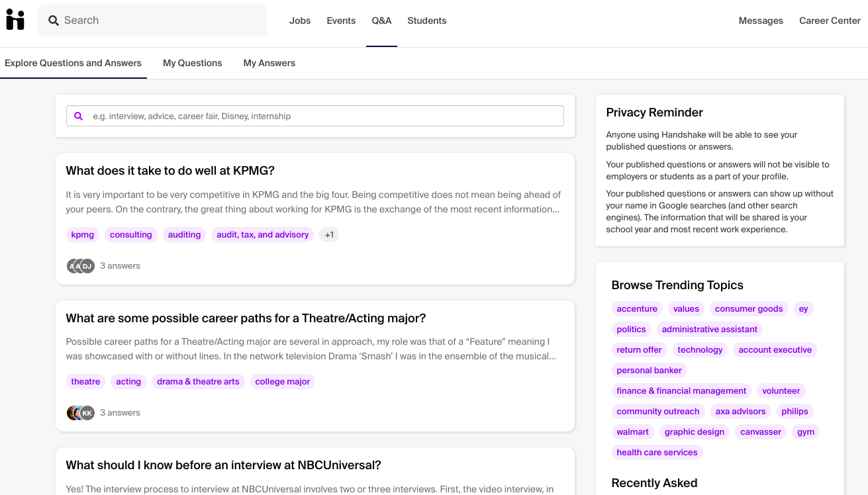This screenshot has width=868, height=495.
Task: Select the ey trending topic
Action: [803, 308]
